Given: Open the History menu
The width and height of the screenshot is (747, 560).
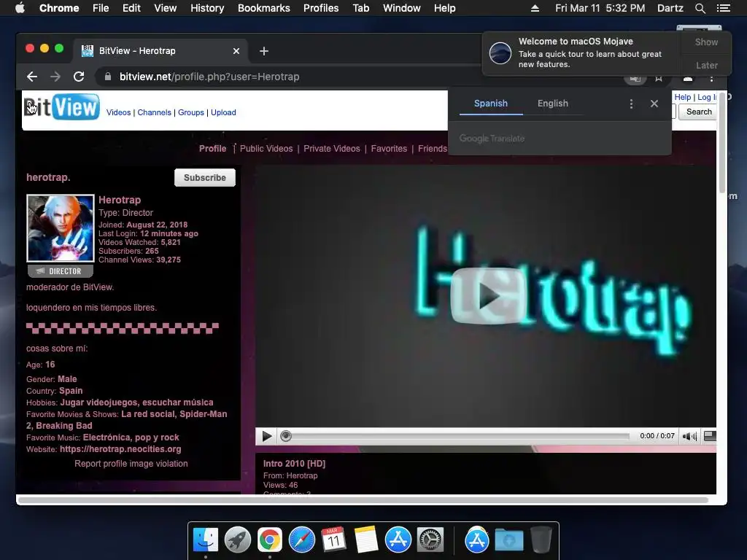Looking at the screenshot, I should [x=207, y=8].
